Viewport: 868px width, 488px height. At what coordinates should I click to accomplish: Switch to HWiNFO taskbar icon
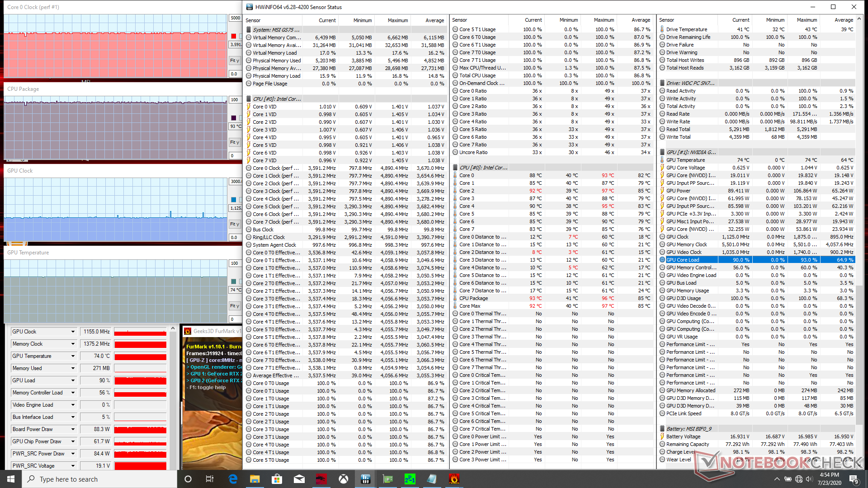366,479
